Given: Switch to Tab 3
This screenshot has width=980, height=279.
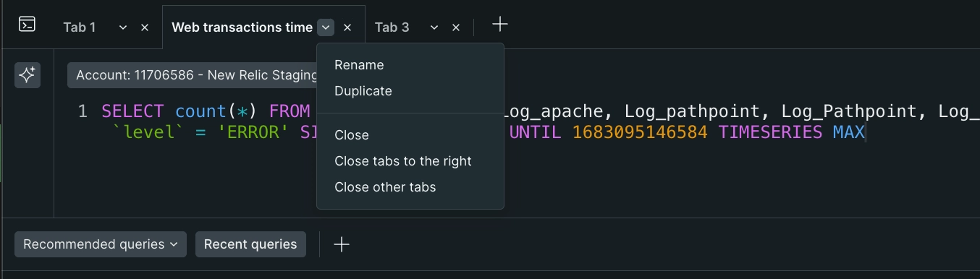Looking at the screenshot, I should (392, 27).
